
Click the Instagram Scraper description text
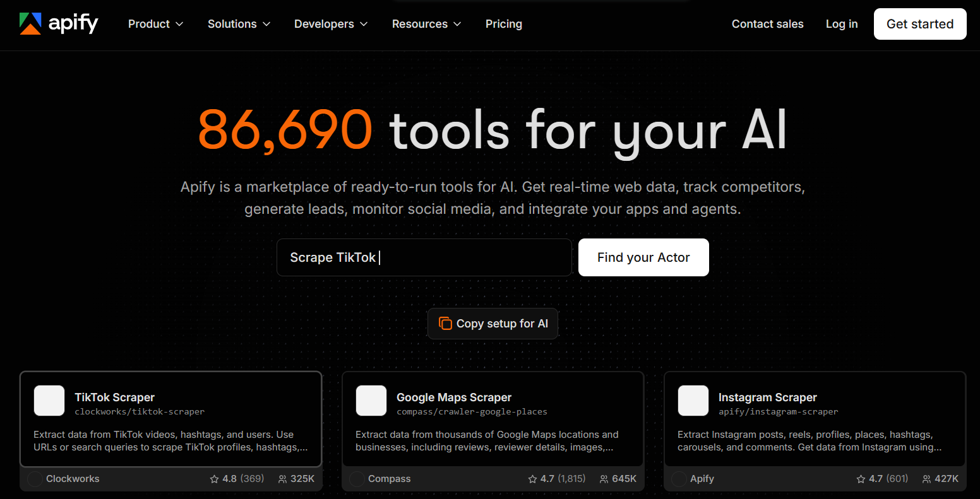pos(810,441)
